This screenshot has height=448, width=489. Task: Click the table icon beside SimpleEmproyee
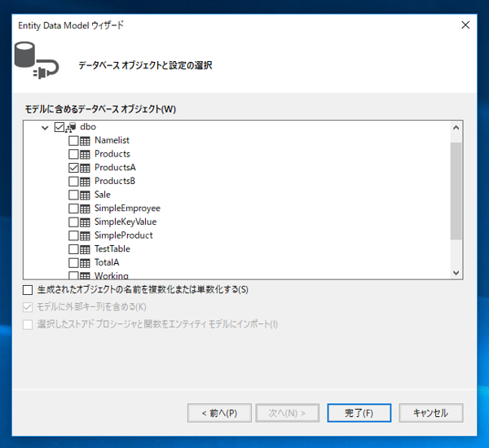85,209
